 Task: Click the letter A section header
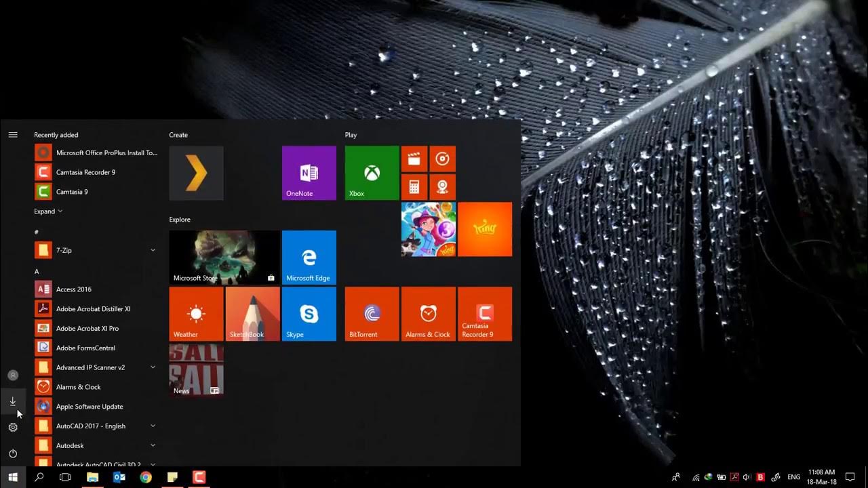(x=37, y=271)
